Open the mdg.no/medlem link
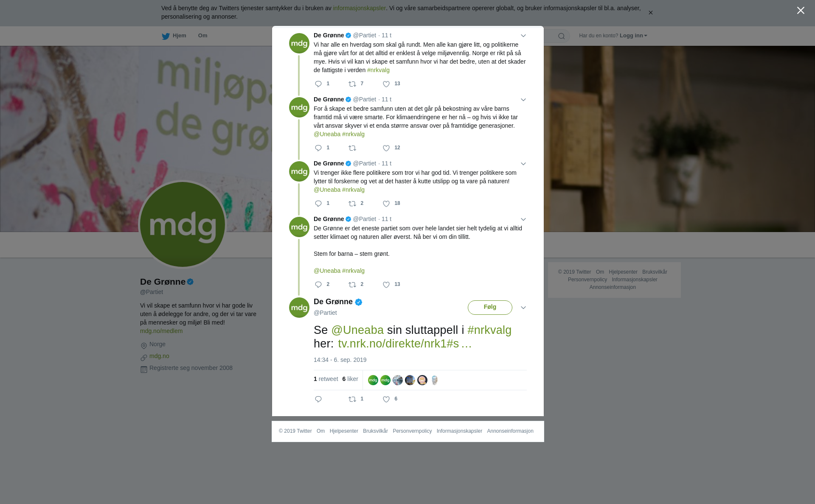The image size is (815, 504). [x=161, y=331]
